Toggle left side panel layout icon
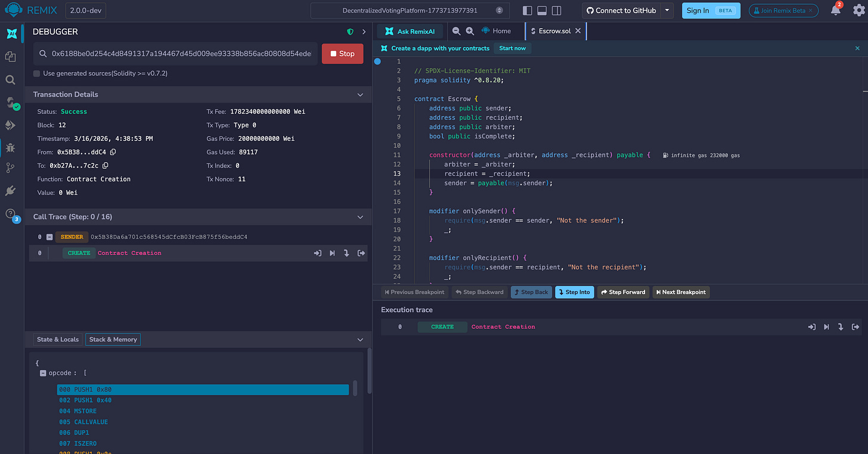The image size is (868, 454). click(x=527, y=10)
